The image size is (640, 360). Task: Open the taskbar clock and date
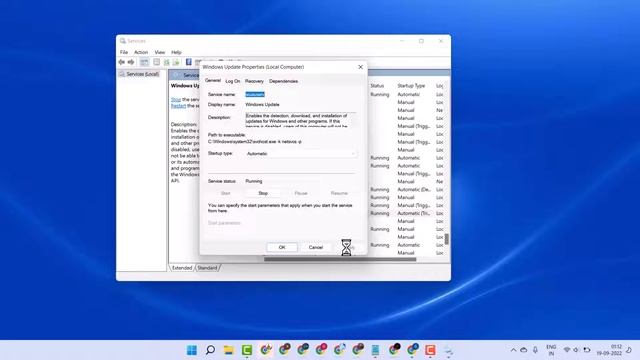tap(609, 350)
